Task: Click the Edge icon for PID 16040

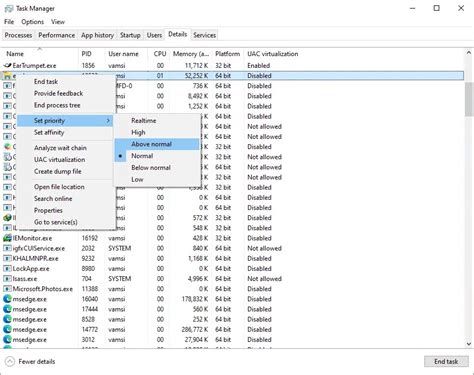Action: 7,299
